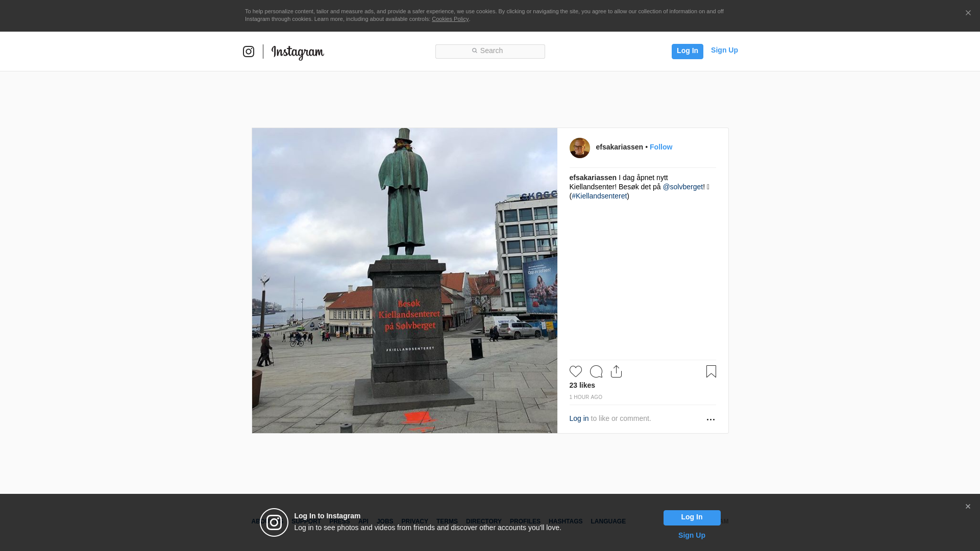This screenshot has width=980, height=551.
Task: Open the Sign Up link in header
Action: (724, 50)
